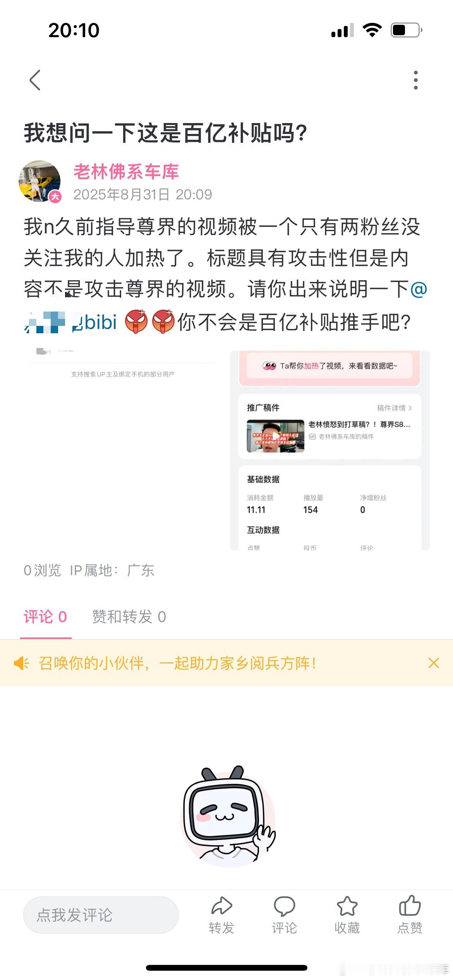453x980 pixels.
Task: Switch to the 赞和转发 0 tab
Action: point(129,617)
